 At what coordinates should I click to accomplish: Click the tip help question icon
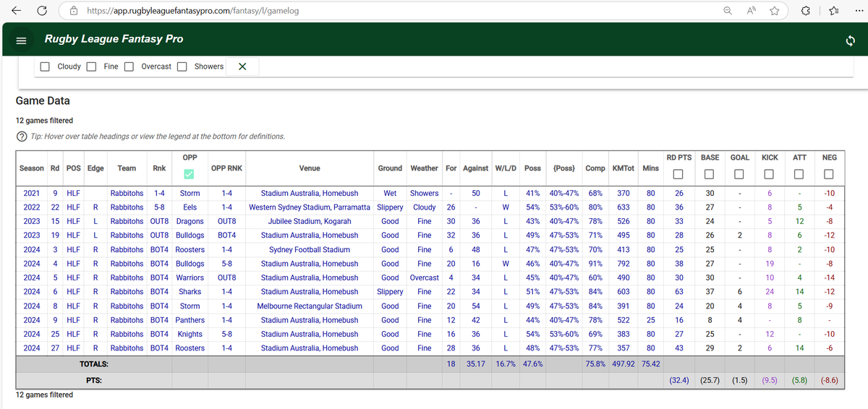click(21, 136)
